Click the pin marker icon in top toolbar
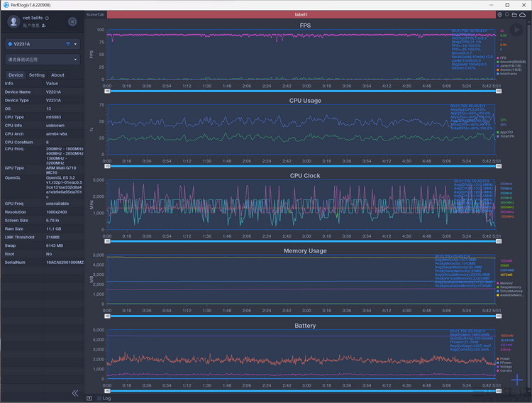 [507, 15]
